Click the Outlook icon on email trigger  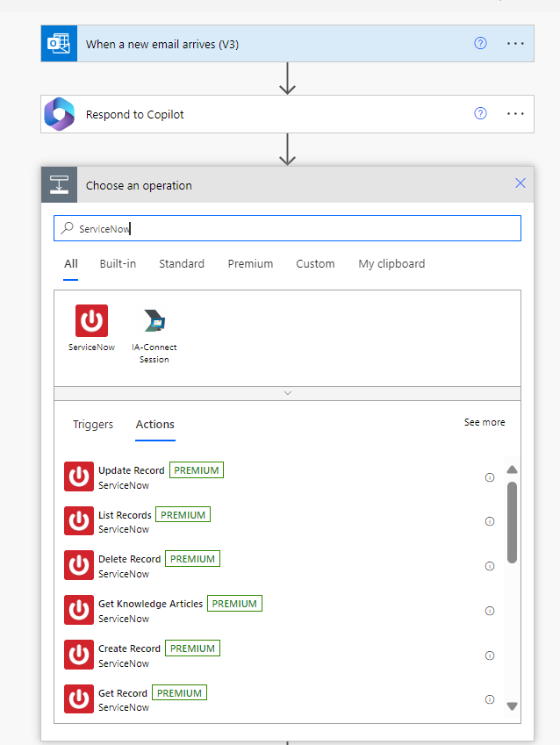59,44
